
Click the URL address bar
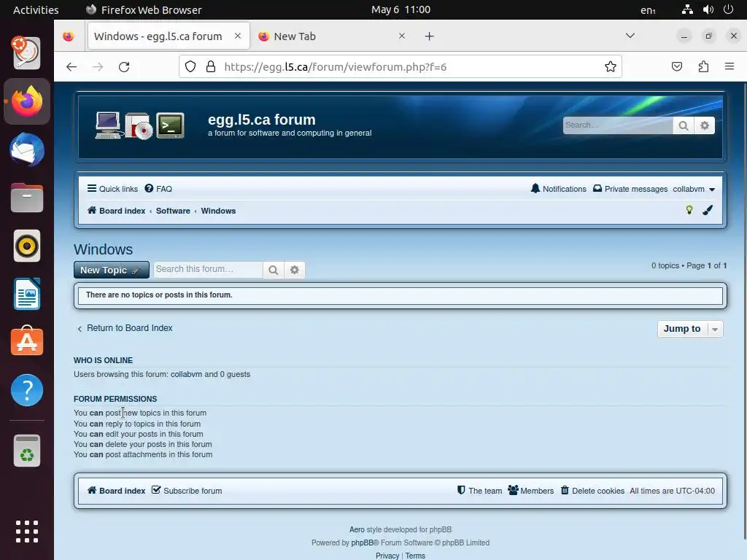point(400,66)
